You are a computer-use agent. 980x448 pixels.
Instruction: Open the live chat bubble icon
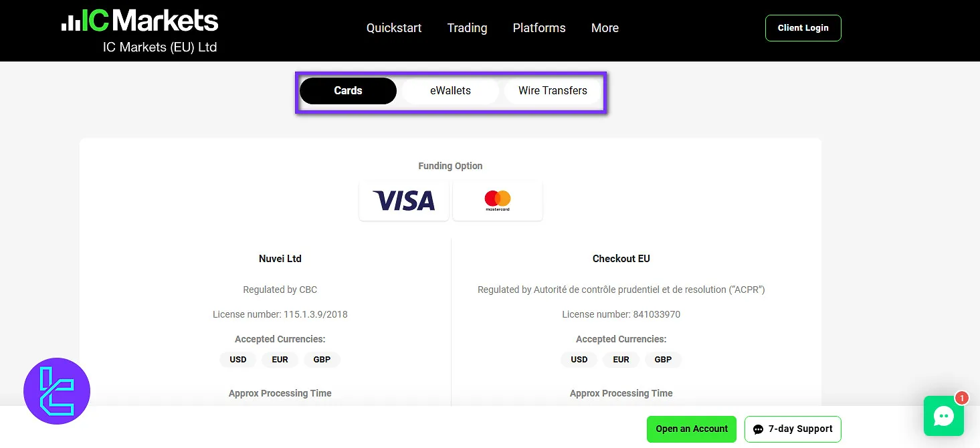point(943,416)
